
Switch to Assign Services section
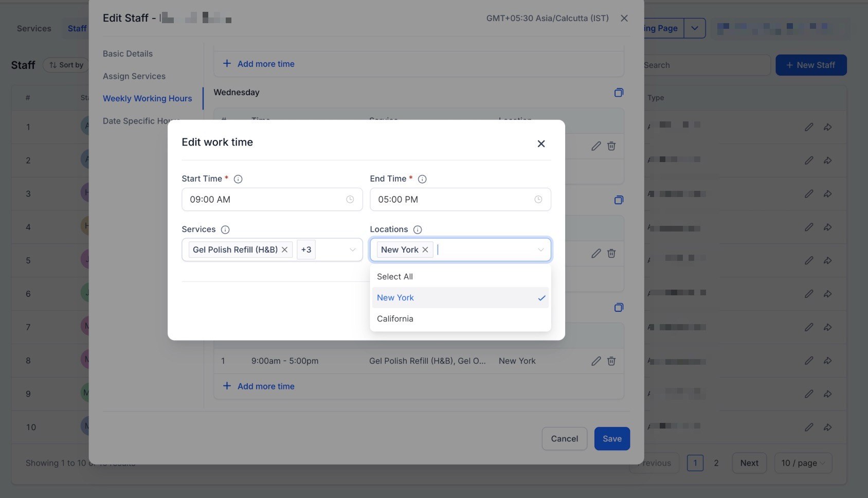(x=134, y=76)
